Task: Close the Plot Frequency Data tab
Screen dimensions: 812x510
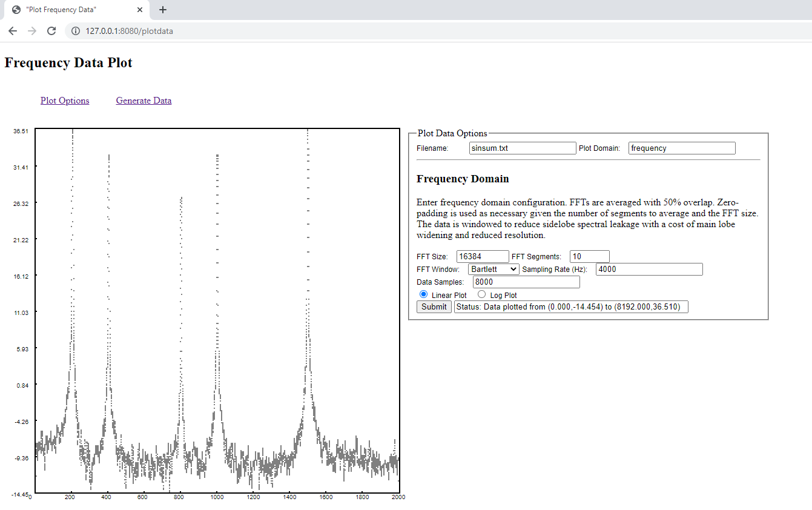Action: coord(140,10)
